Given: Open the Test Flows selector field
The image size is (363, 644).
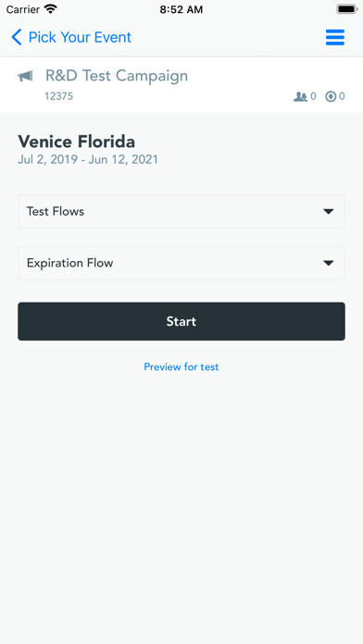Looking at the screenshot, I should pos(181,212).
